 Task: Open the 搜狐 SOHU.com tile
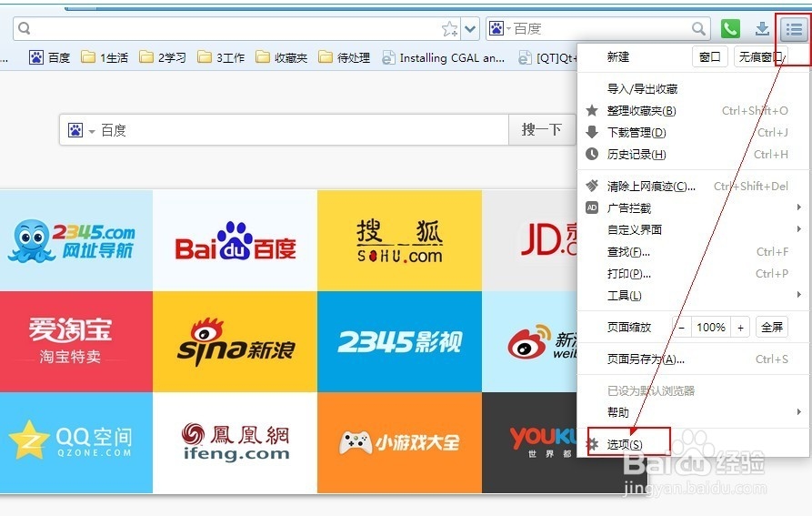(399, 240)
